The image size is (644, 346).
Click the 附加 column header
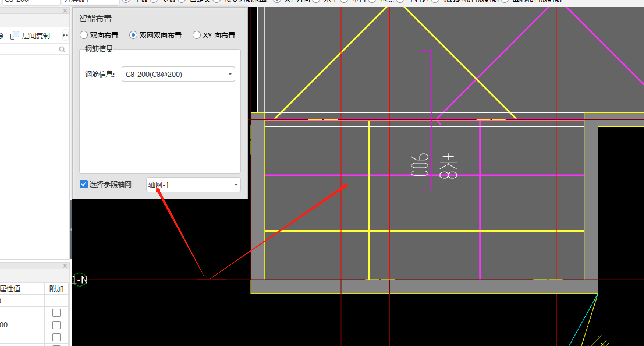[56, 289]
